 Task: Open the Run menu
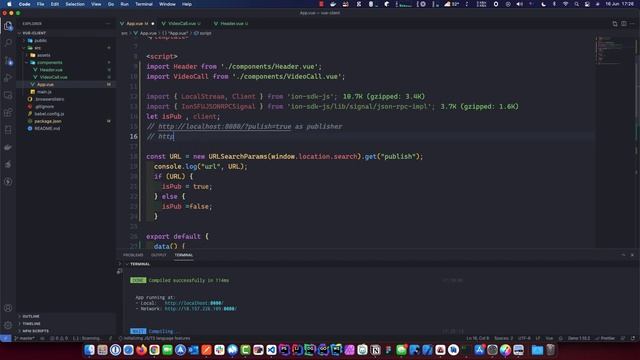click(124, 4)
